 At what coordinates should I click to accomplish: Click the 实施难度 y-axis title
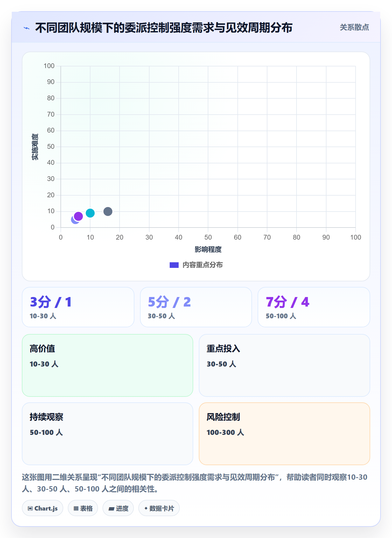[x=35, y=147]
